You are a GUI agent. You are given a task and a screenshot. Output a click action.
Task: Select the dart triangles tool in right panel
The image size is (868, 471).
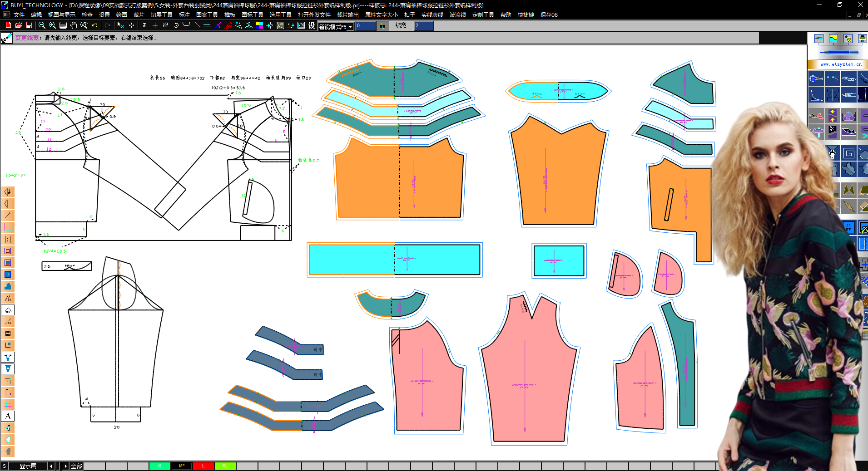[x=848, y=190]
